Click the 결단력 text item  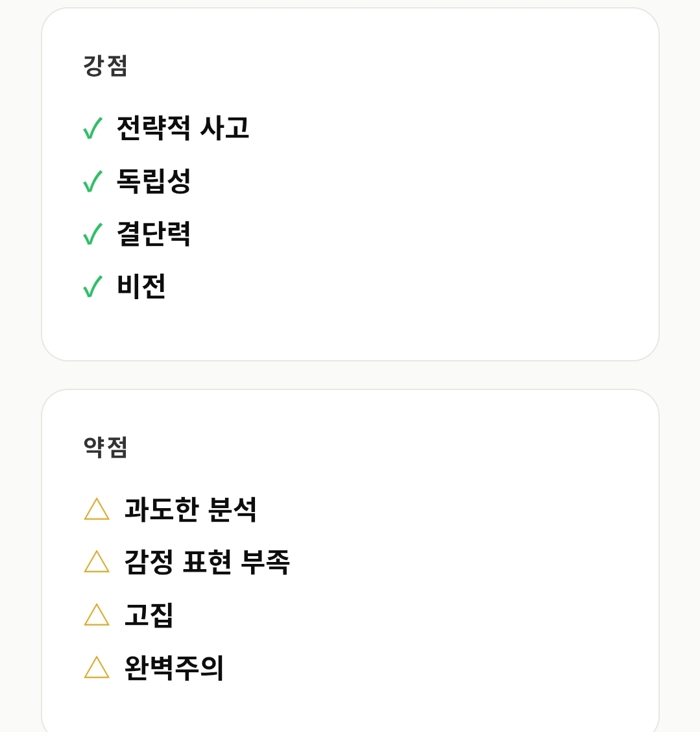coord(154,234)
